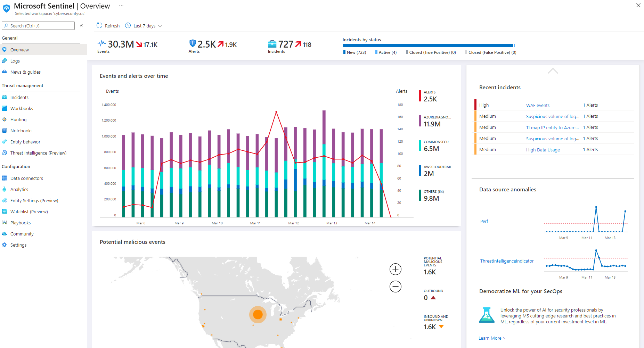The image size is (644, 348).
Task: Click the News & guides cloud icon
Action: click(x=5, y=72)
